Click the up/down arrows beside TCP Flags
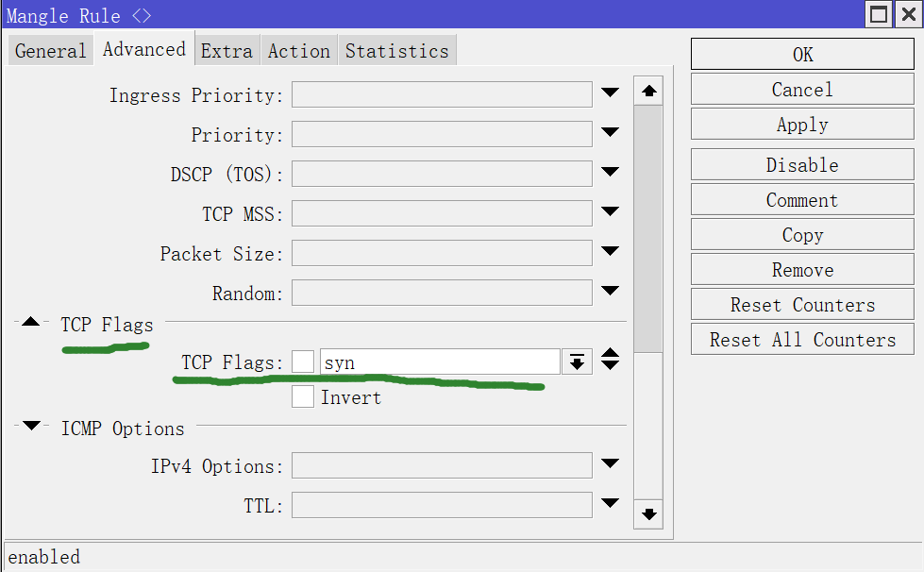The image size is (924, 572). (611, 360)
